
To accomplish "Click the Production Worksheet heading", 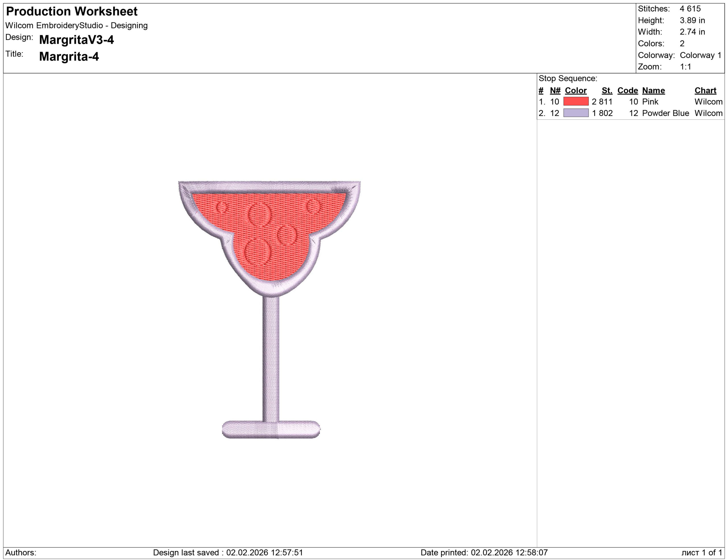I will (x=72, y=11).
